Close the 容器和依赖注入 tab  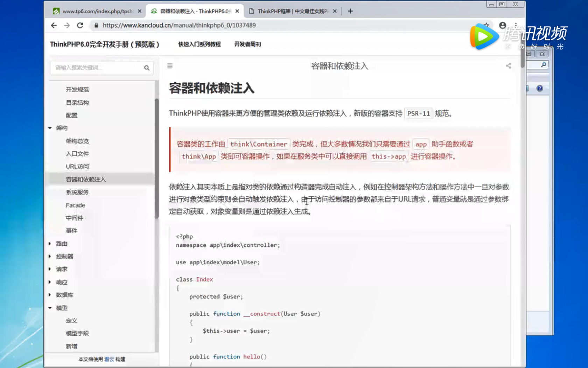(237, 11)
